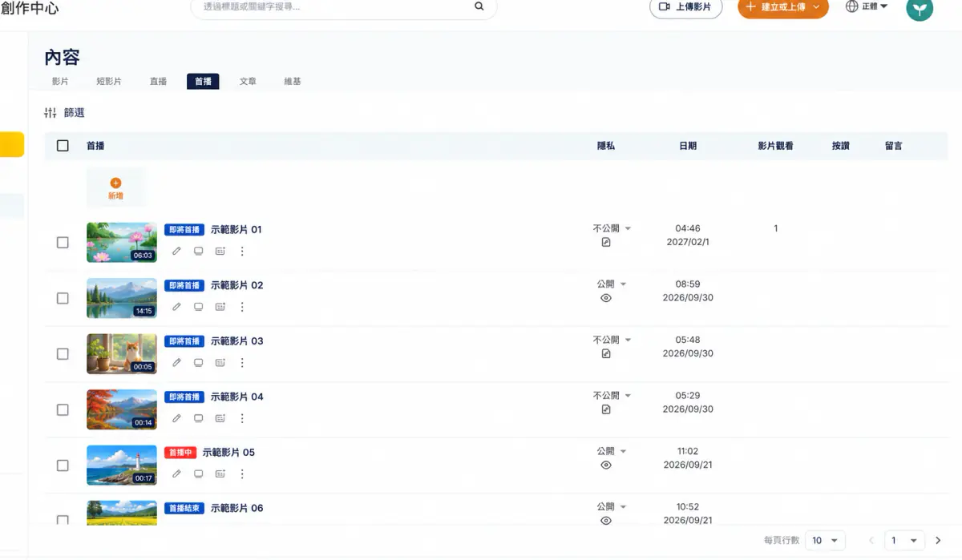The height and width of the screenshot is (560, 962).
Task: Open the 示範影片 03 cat thumbnail
Action: click(x=122, y=354)
